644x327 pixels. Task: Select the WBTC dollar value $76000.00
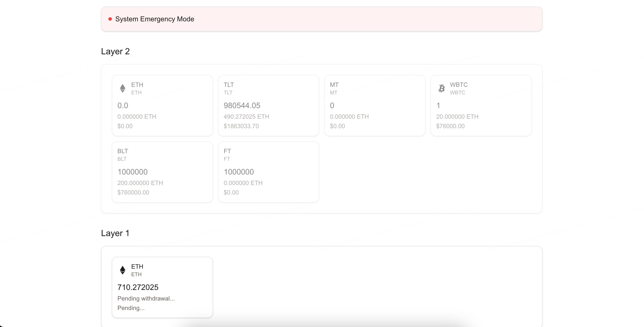[x=450, y=126]
